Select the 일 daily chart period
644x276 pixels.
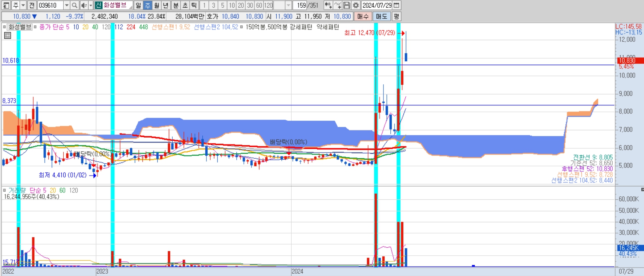[138, 5]
